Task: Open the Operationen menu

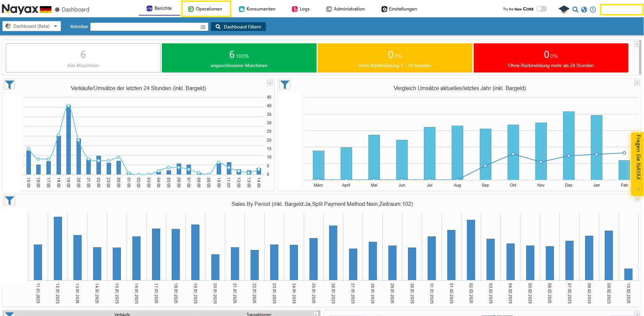Action: (206, 9)
